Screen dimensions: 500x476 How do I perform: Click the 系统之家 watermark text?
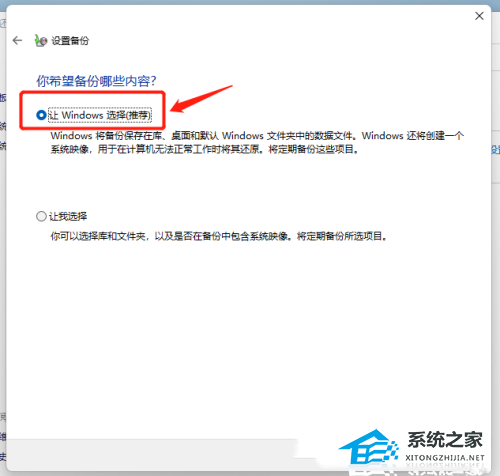pyautogui.click(x=445, y=440)
